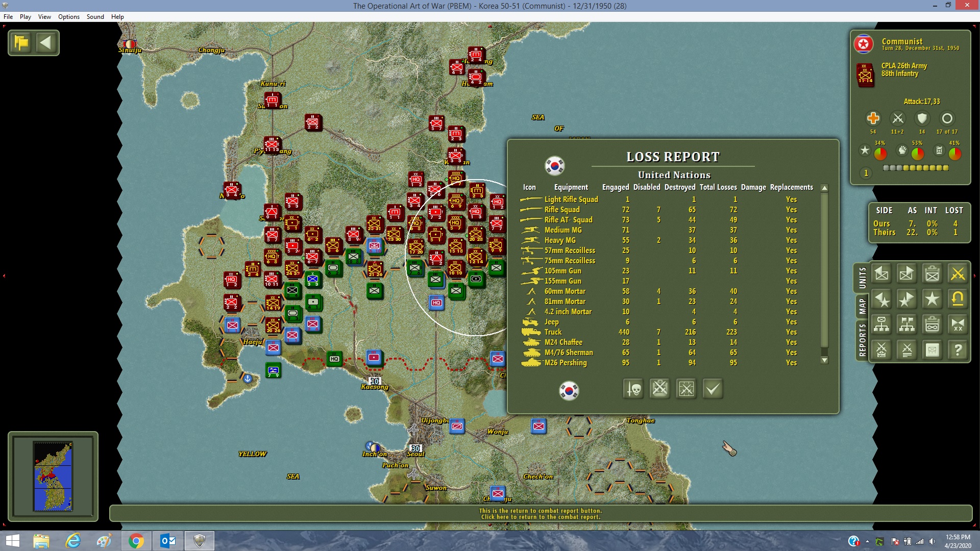
Task: Open the infinity-symbol clipboard icon
Action: coord(933,324)
